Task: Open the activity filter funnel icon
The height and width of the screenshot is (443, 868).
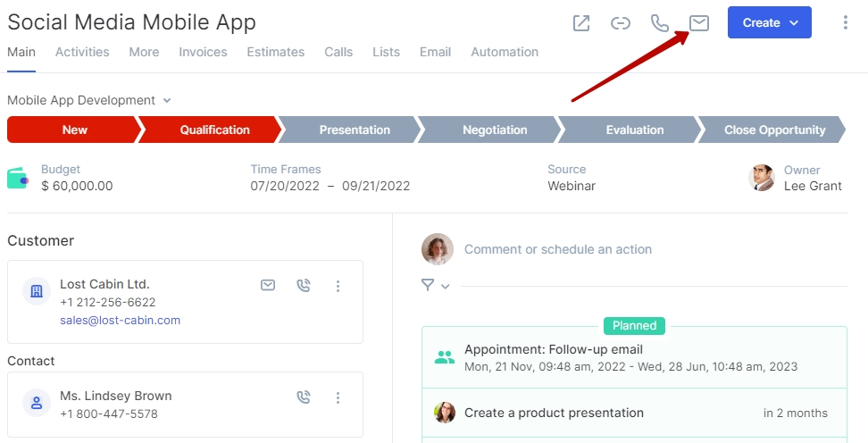Action: (x=428, y=285)
